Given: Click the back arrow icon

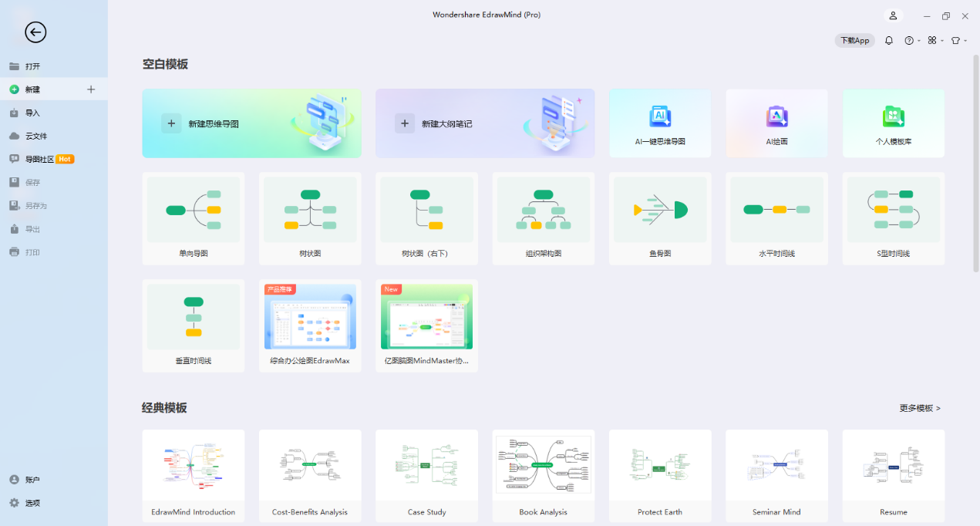Looking at the screenshot, I should [x=35, y=32].
